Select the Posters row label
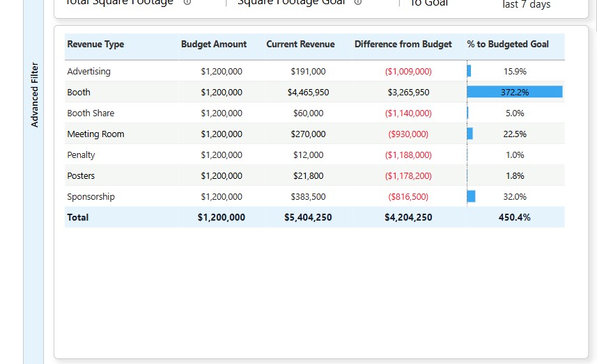 click(81, 175)
